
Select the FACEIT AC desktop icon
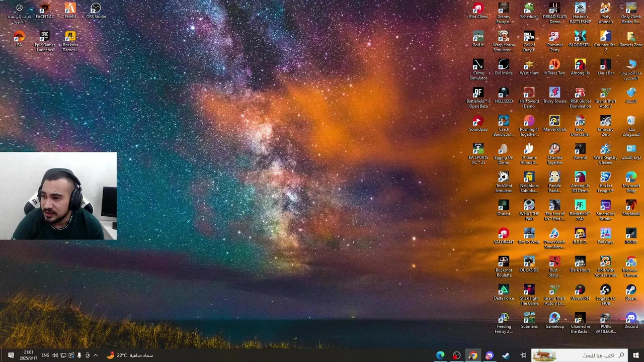point(45,11)
